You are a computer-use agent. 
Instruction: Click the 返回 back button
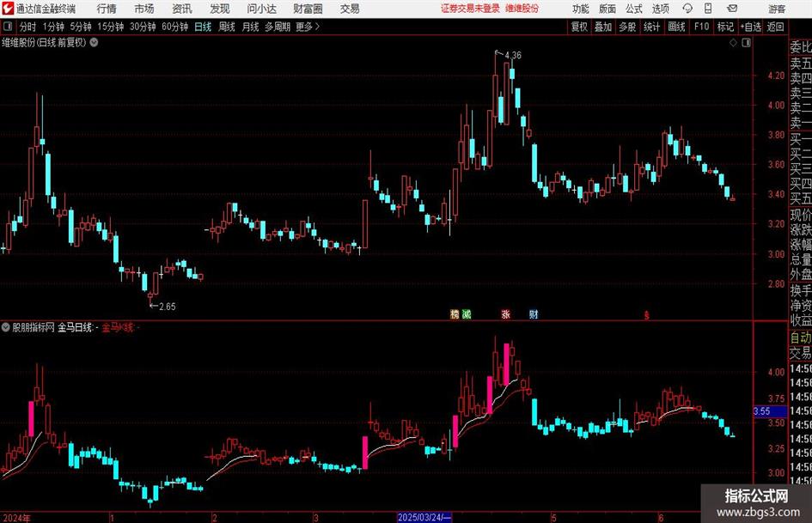[x=775, y=27]
